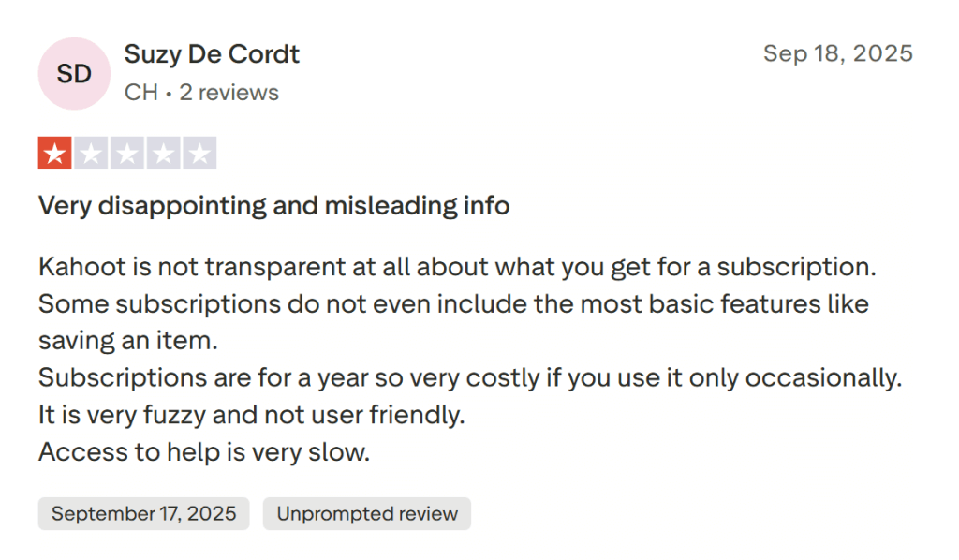Select the fourth star rating icon
Screen dimensions: 959x560
tap(164, 152)
